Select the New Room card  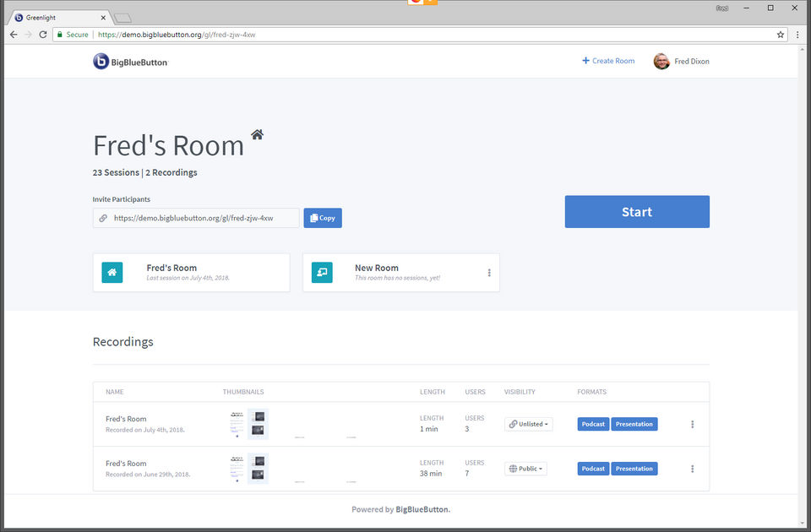point(400,273)
